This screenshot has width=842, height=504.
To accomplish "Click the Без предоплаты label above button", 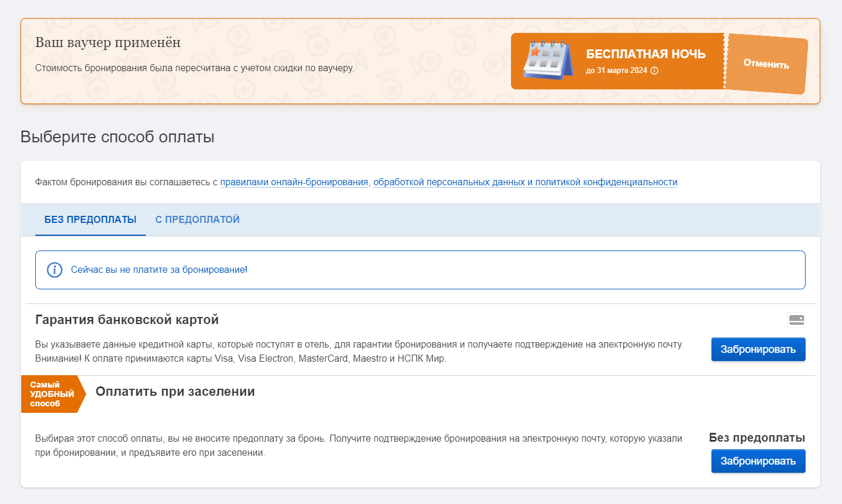I will (x=757, y=438).
